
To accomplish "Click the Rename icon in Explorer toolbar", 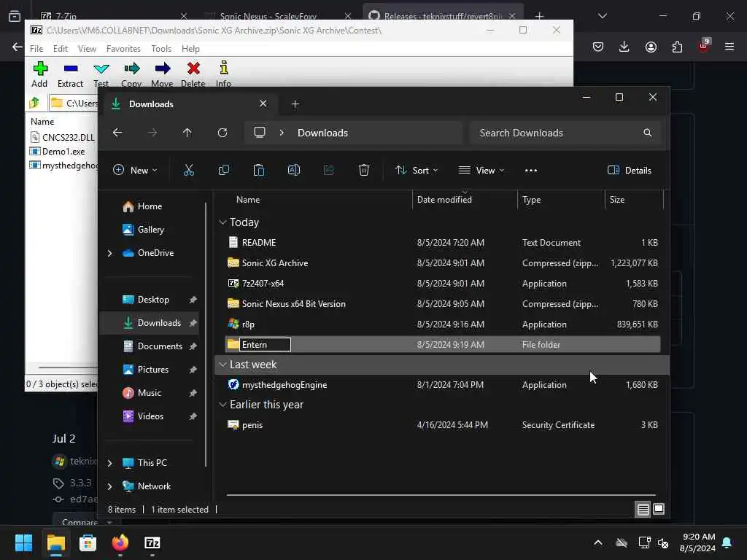I will (x=294, y=171).
